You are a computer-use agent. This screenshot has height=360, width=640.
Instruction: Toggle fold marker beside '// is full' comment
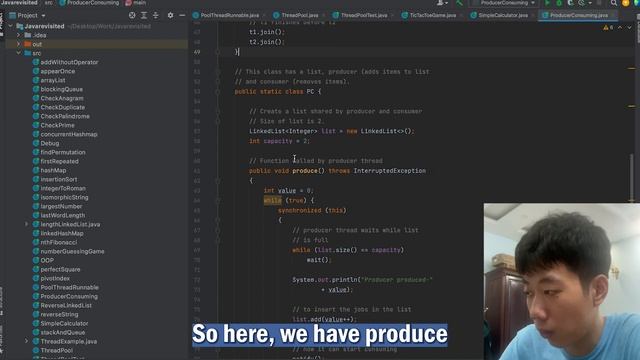click(218, 240)
